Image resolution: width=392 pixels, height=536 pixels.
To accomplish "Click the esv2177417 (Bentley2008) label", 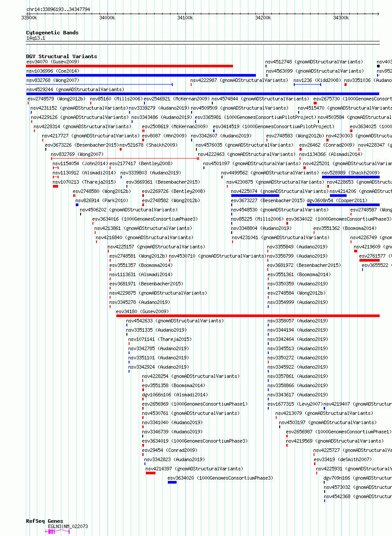I will pos(141,163).
